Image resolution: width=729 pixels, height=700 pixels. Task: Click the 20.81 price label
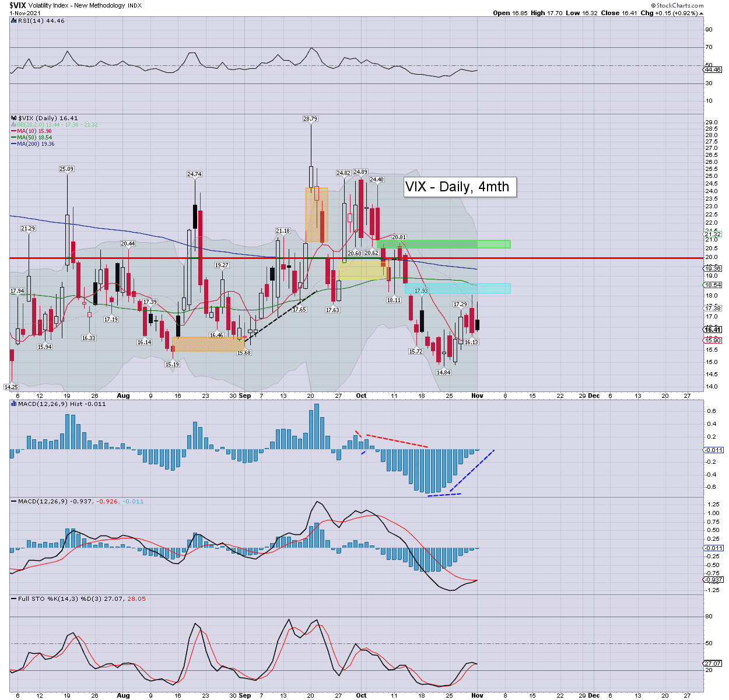tap(399, 237)
